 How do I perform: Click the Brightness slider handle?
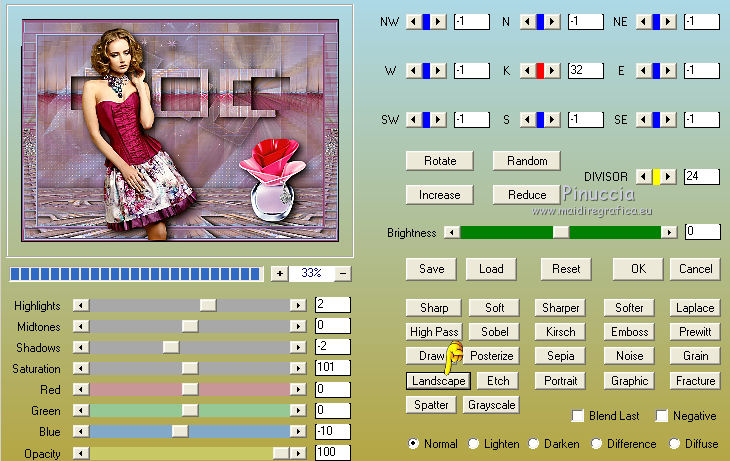[x=561, y=232]
